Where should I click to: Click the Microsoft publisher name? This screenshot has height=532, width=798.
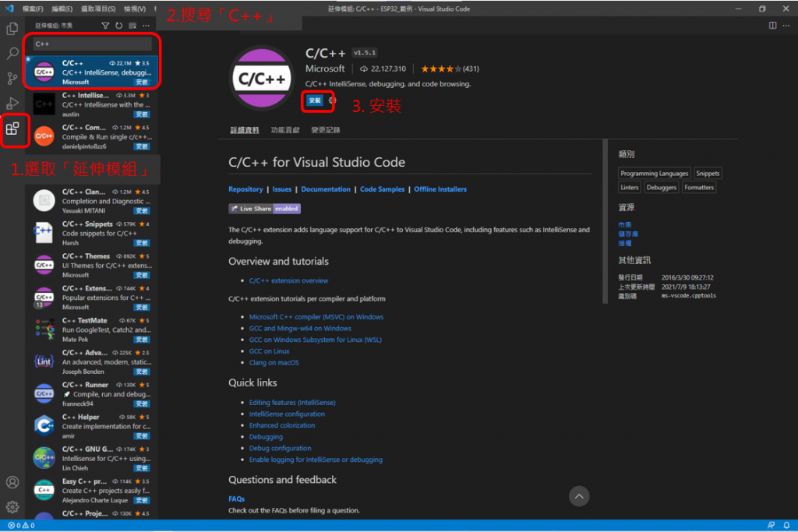click(x=325, y=69)
